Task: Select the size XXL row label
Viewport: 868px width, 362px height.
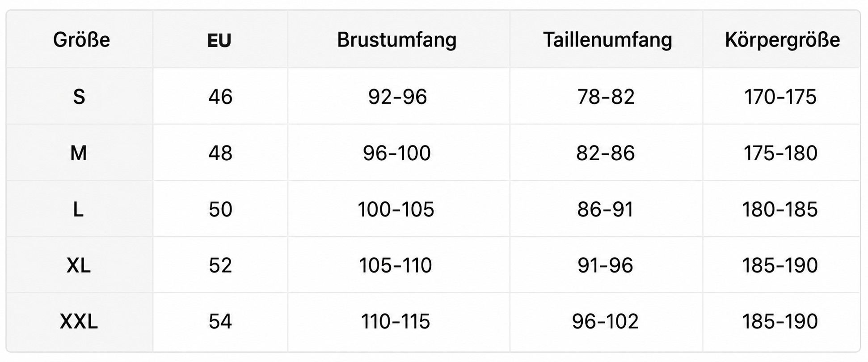Action: pos(79,322)
